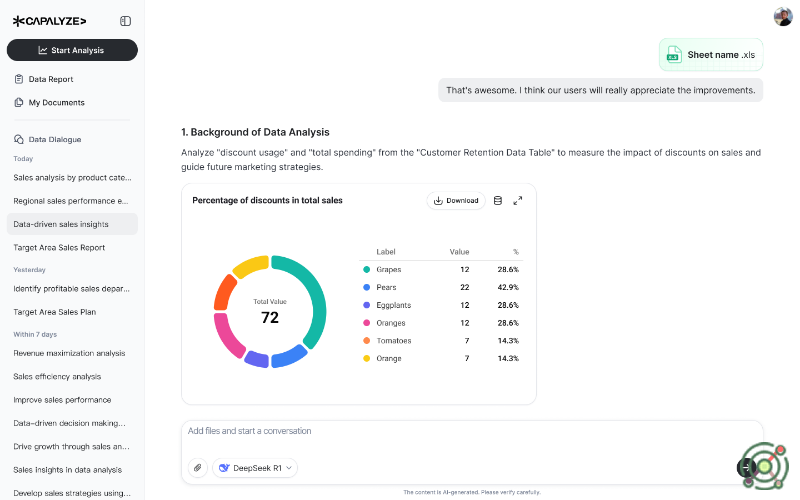Screen dimensions: 800x500
Task: Click the paperclip attach file icon
Action: (x=198, y=467)
